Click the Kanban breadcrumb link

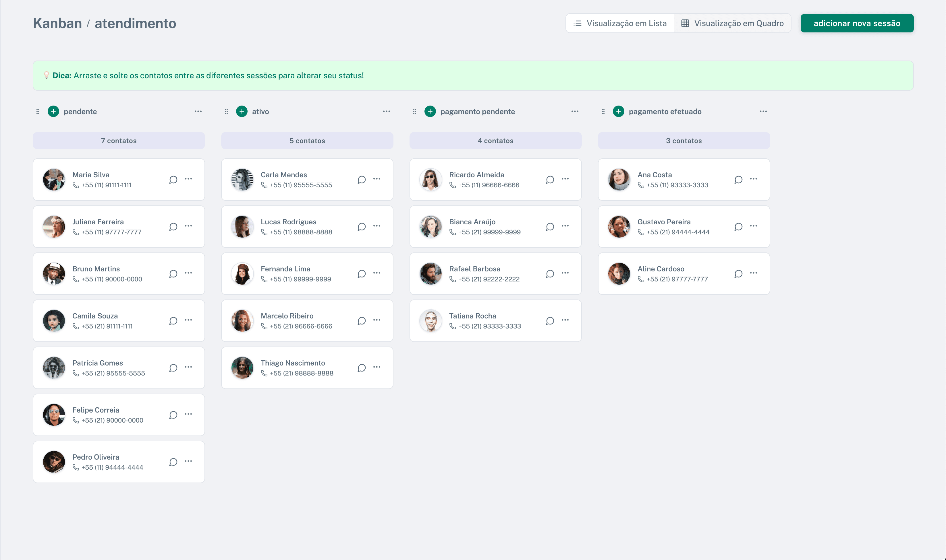57,24
